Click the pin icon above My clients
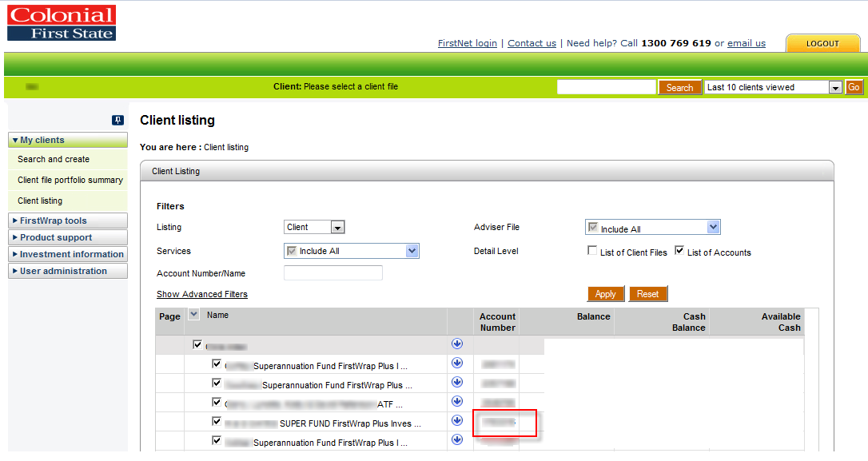 coord(117,120)
